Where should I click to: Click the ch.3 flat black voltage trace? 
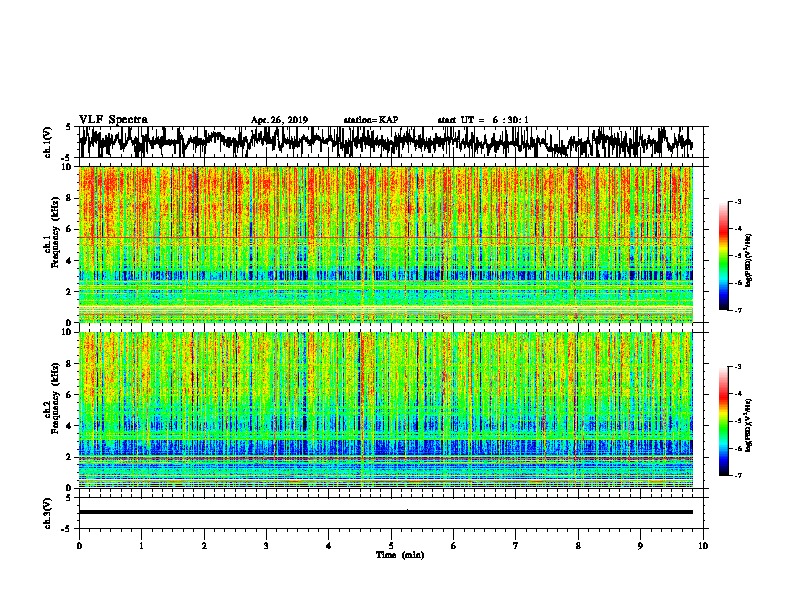coord(385,512)
